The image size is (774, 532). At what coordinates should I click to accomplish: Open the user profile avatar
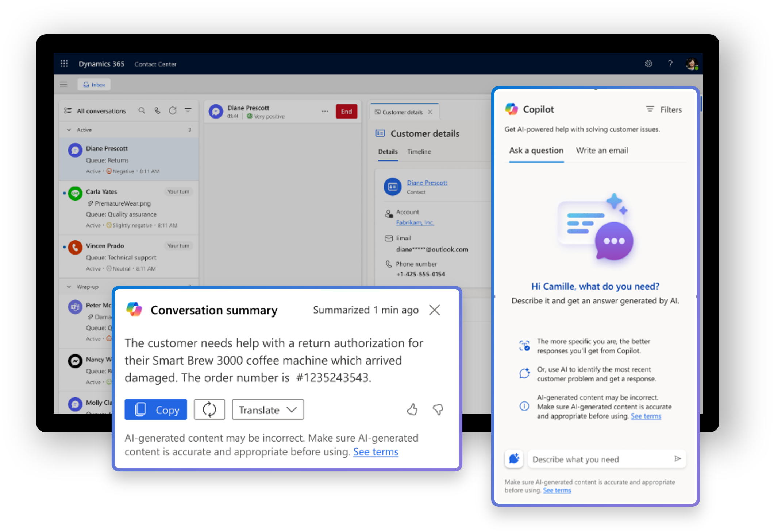[691, 64]
